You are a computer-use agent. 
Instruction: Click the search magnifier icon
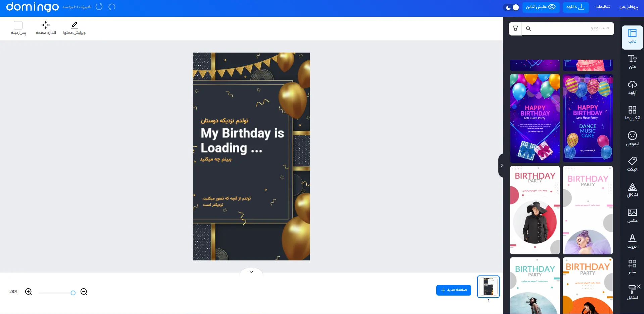coord(529,29)
